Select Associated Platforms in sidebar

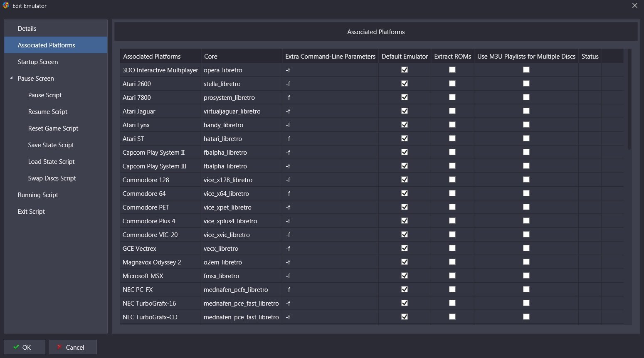coord(56,45)
